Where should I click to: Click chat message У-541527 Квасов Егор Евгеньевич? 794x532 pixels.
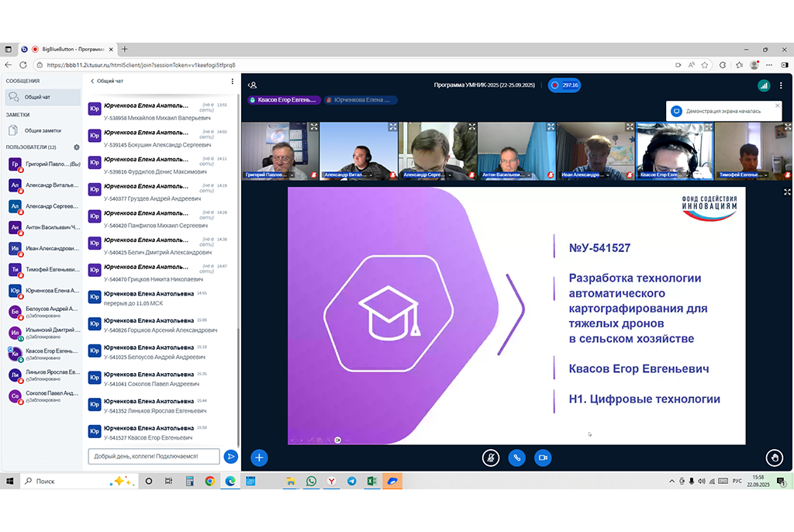click(x=148, y=437)
